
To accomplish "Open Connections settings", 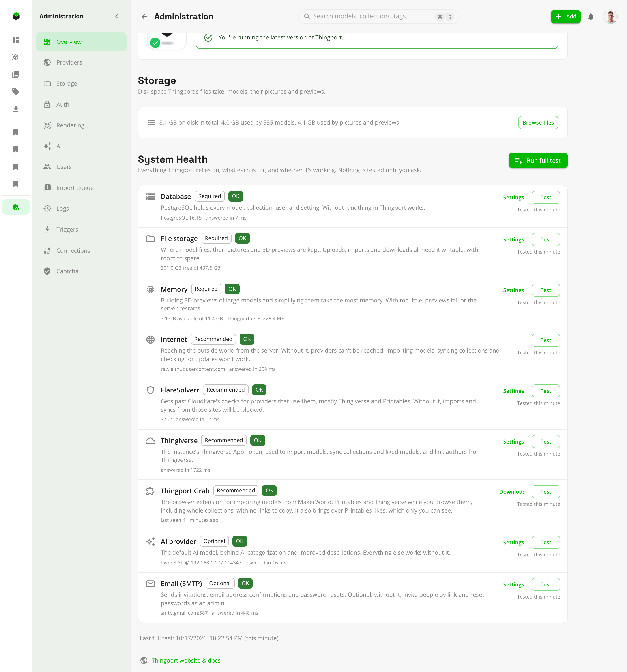I will (x=81, y=250).
